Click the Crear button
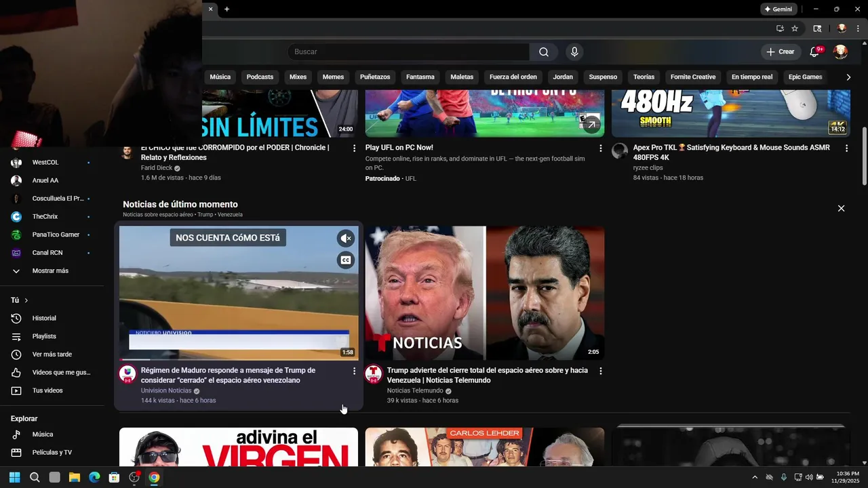Screen dimensions: 868x488 (781, 52)
